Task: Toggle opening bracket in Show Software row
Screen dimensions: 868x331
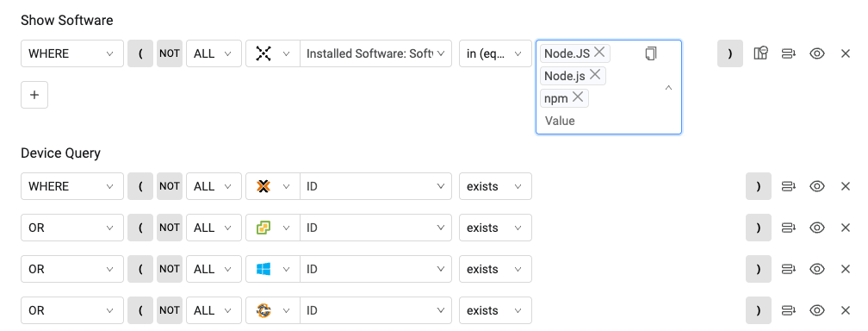Action: 140,53
